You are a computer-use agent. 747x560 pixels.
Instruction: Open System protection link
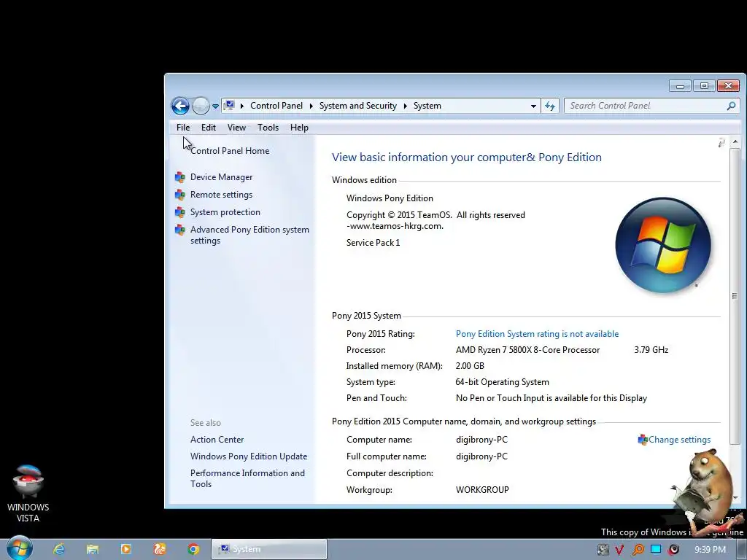pos(225,212)
